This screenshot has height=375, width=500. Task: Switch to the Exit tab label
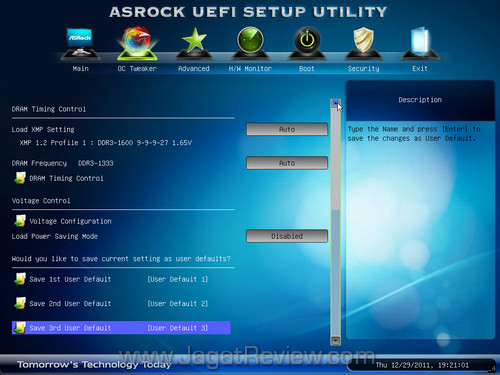[420, 69]
